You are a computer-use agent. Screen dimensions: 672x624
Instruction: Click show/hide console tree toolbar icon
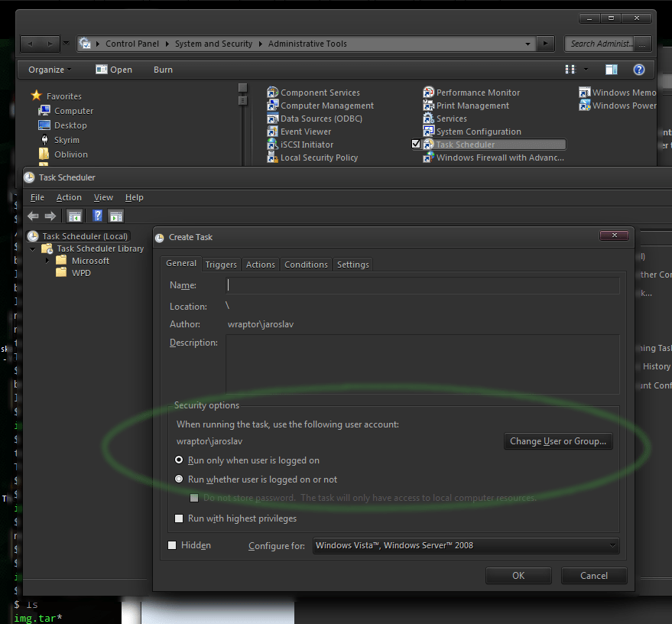point(75,216)
